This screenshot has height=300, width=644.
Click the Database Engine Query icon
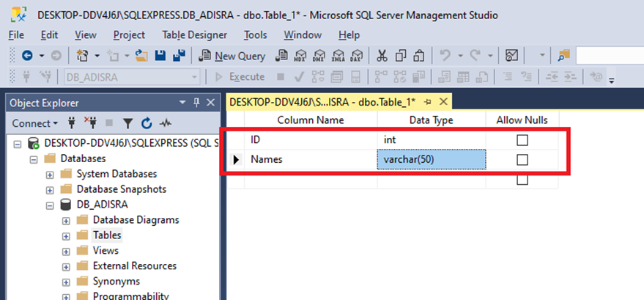pos(282,56)
